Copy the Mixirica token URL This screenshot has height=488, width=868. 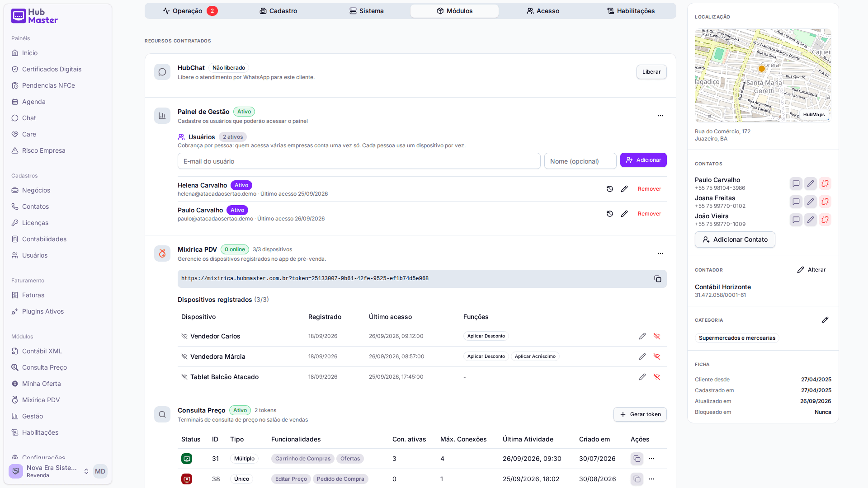pos(658,279)
